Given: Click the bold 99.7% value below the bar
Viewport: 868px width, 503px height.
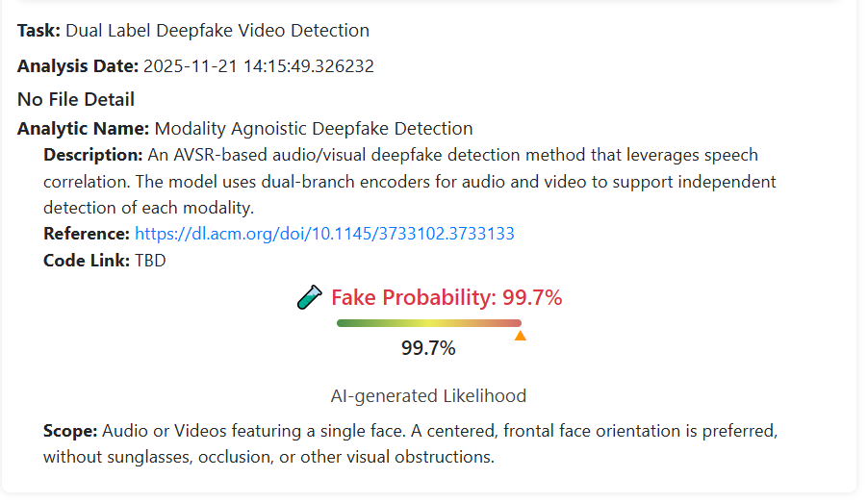Looking at the screenshot, I should pyautogui.click(x=428, y=348).
